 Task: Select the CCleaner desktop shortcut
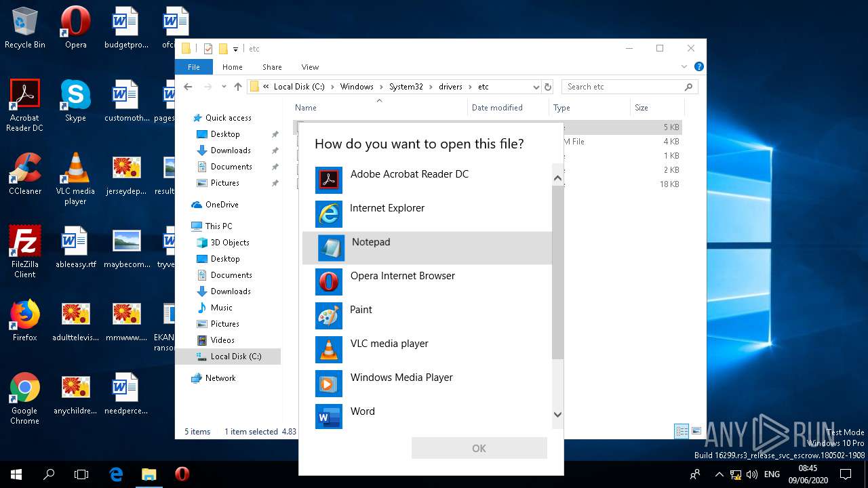pyautogui.click(x=25, y=174)
